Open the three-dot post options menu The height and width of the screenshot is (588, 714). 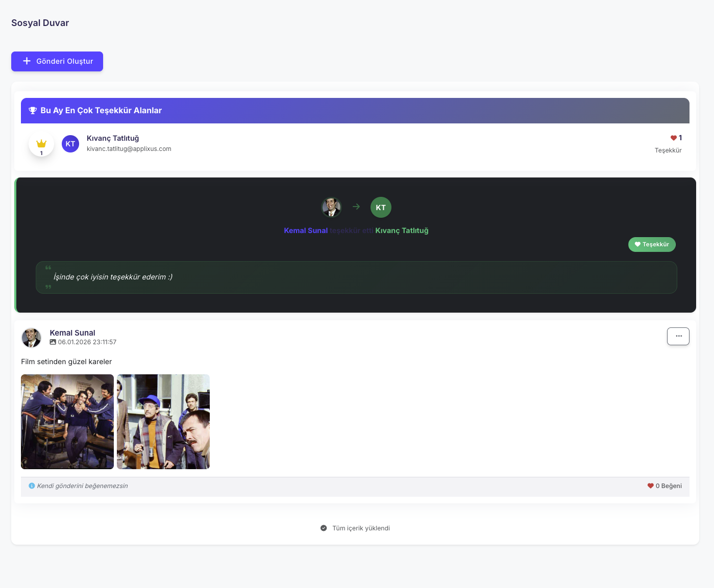click(678, 336)
